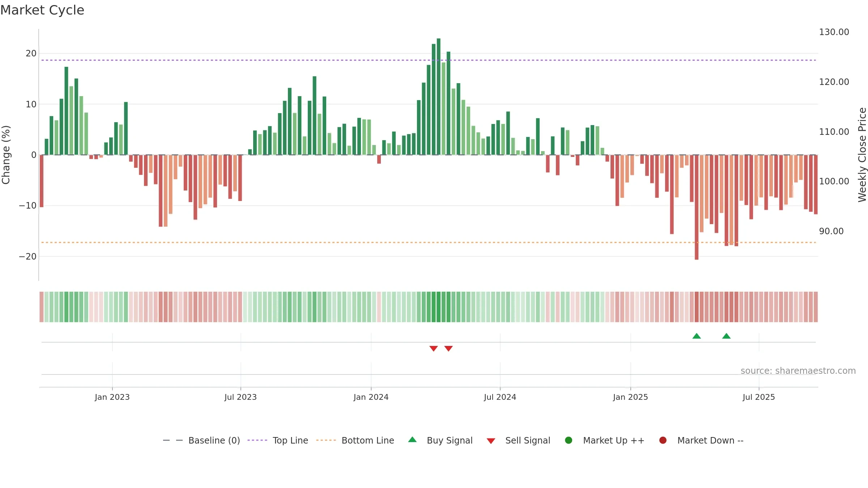Click the dark red Market Down circle icon

[x=663, y=440]
